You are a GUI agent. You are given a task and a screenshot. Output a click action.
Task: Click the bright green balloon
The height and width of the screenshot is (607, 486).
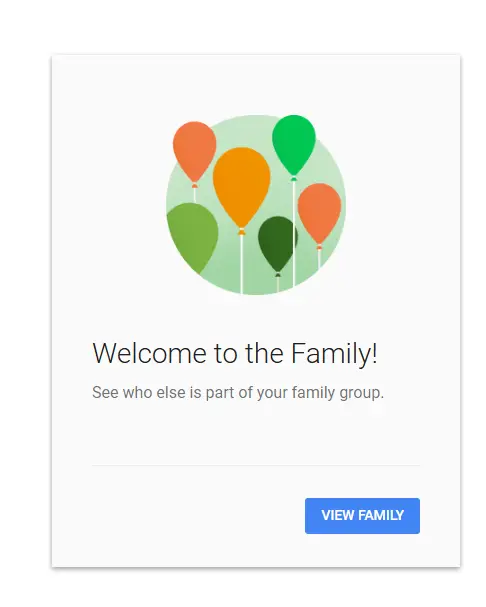(294, 145)
